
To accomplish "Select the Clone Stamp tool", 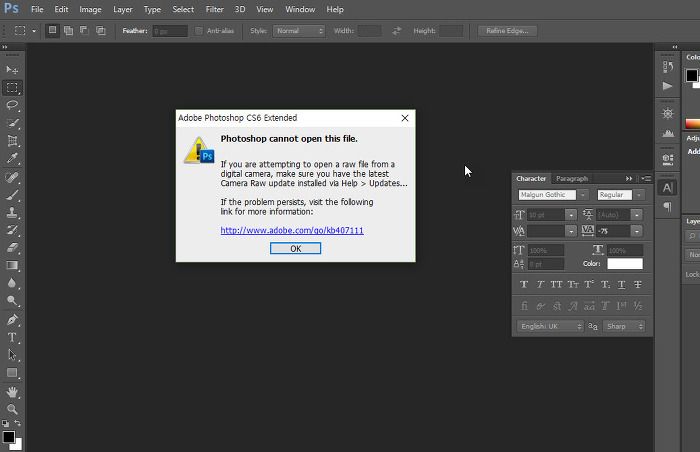I will pyautogui.click(x=12, y=213).
